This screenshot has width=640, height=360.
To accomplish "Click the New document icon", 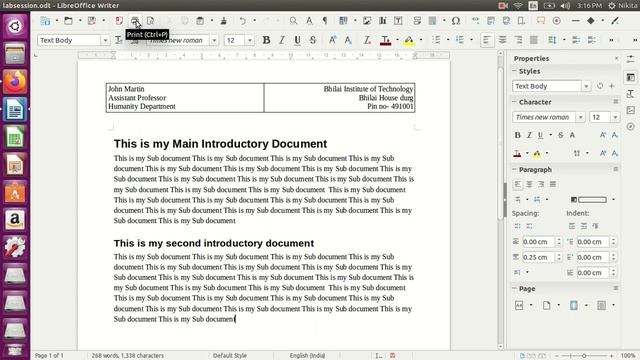I will (x=45, y=20).
